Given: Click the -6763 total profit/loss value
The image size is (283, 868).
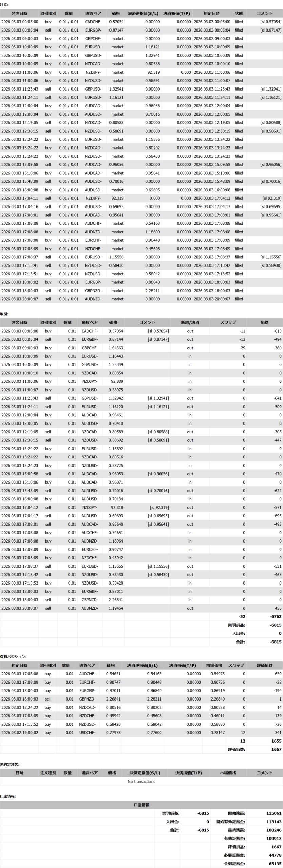Looking at the screenshot, I should [x=275, y=617].
